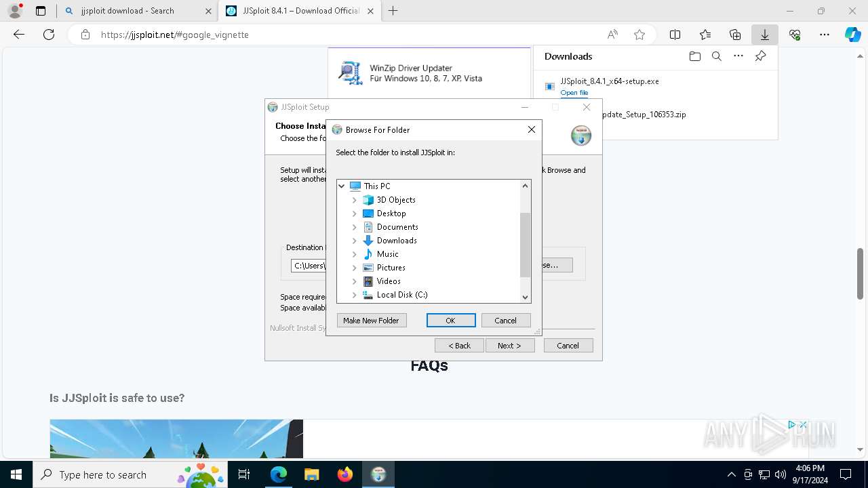Open the downloaded setup via Open file link

point(574,93)
